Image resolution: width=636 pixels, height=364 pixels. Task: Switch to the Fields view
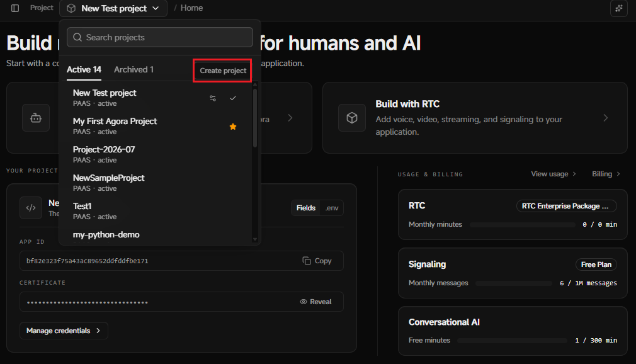306,208
